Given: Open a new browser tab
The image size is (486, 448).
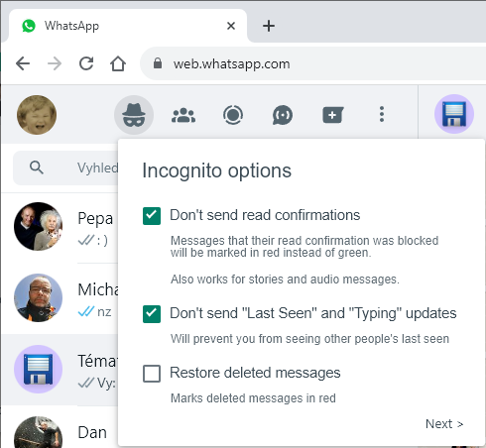Looking at the screenshot, I should [269, 26].
